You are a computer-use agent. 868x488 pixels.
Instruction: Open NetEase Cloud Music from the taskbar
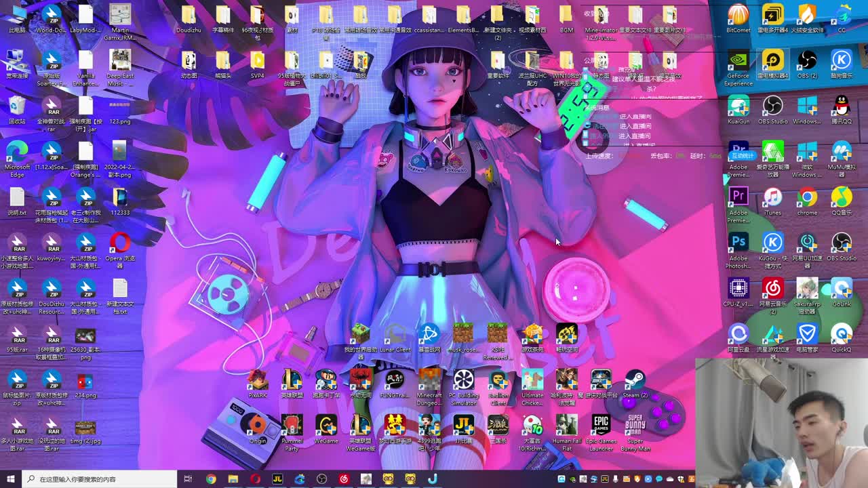click(x=344, y=479)
